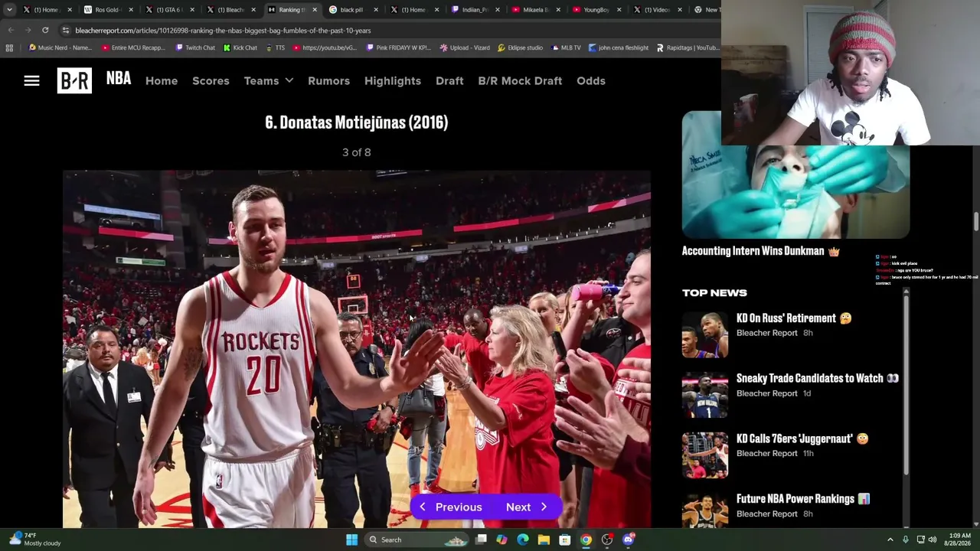Open the Kick Chat bookmark
980x551 pixels.
(240, 47)
